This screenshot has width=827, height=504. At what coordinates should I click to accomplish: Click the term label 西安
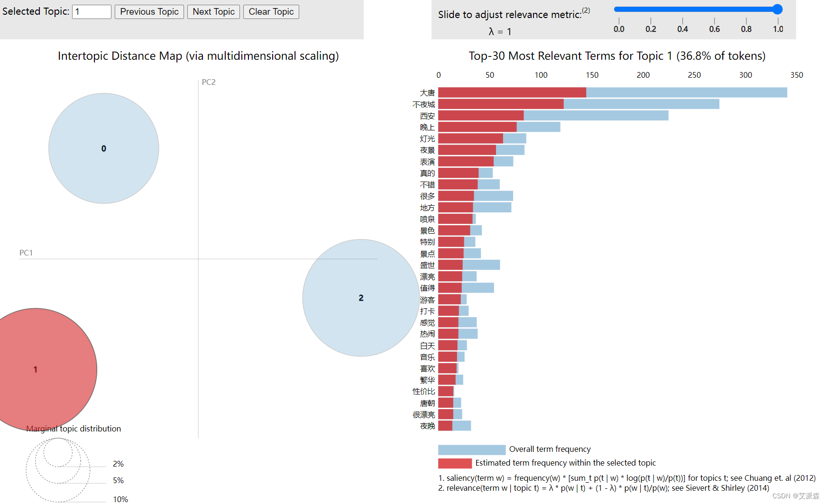(x=427, y=116)
